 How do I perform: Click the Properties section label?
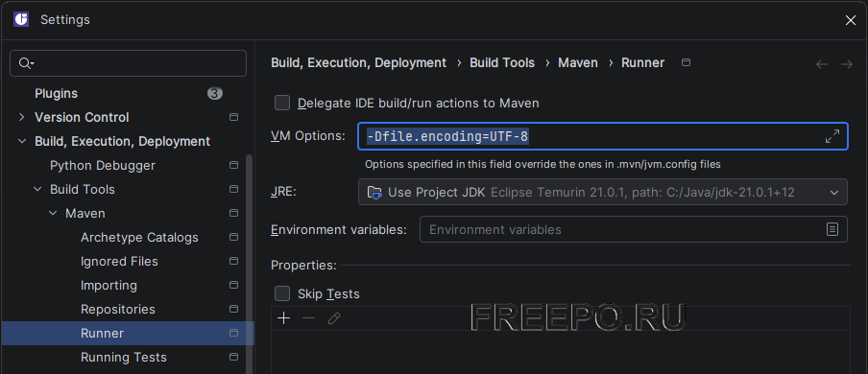click(x=303, y=265)
